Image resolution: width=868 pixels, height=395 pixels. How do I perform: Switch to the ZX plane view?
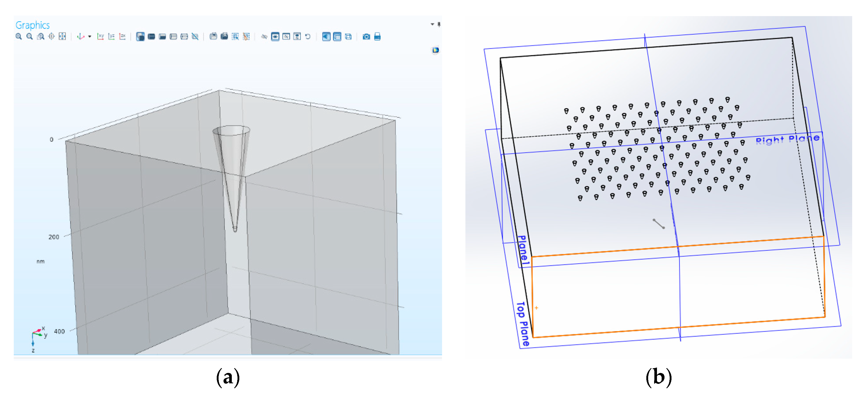coord(122,36)
